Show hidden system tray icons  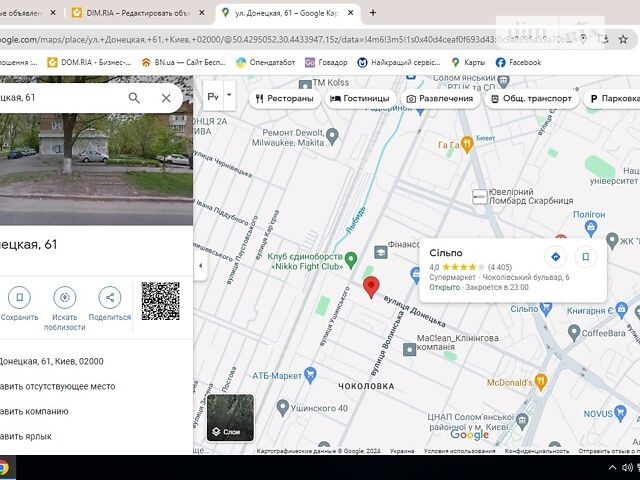coord(612,468)
